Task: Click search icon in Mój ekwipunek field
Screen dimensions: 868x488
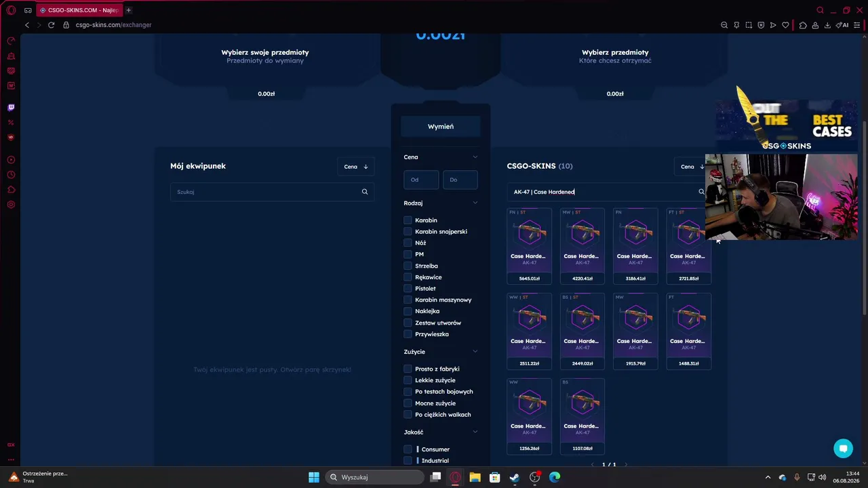Action: 365,192
